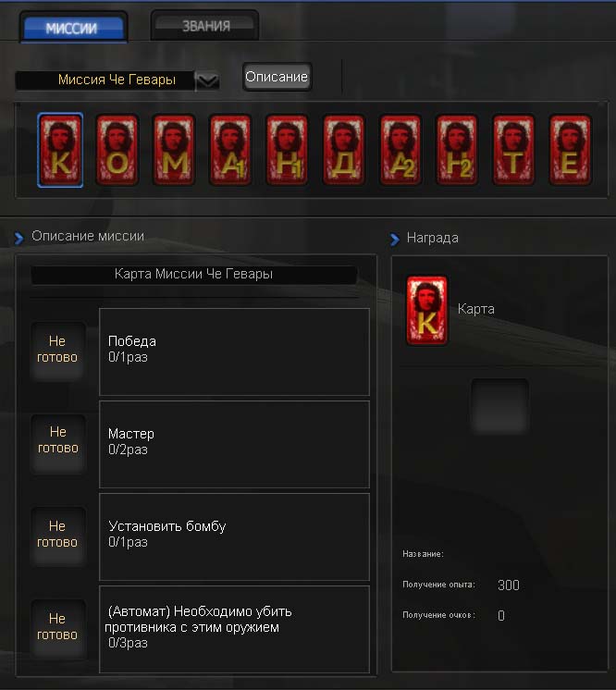616x690 pixels.
Task: Select the A2 mission card
Action: coord(400,150)
